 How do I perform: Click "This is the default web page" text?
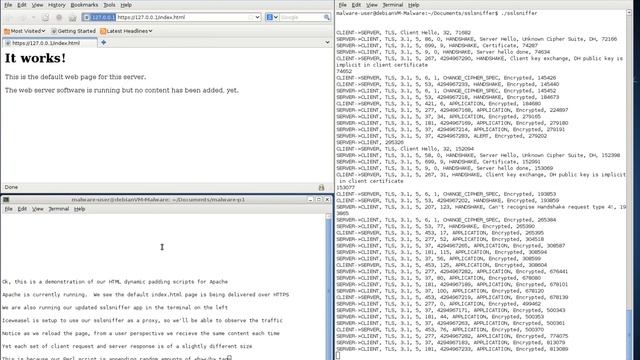pyautogui.click(x=75, y=77)
